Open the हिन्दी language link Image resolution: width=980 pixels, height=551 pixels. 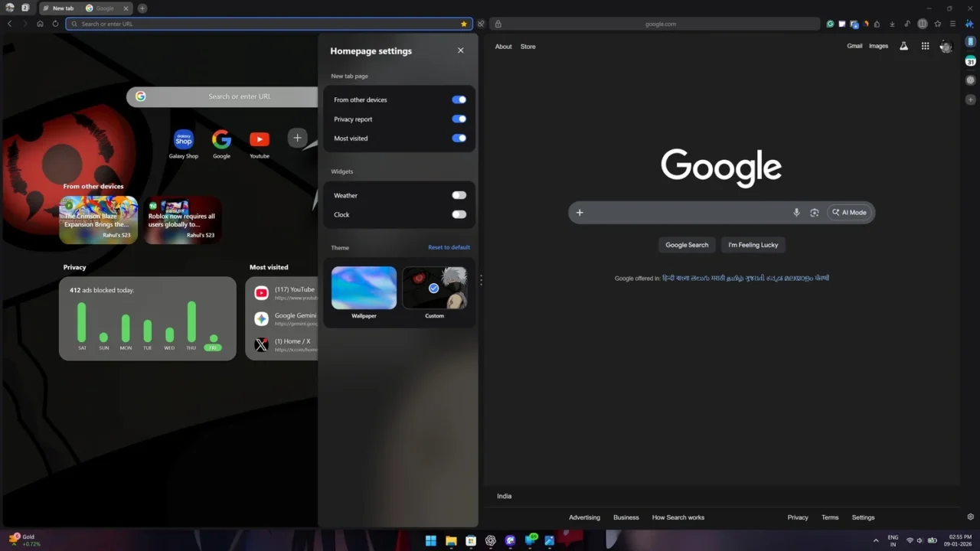(668, 278)
